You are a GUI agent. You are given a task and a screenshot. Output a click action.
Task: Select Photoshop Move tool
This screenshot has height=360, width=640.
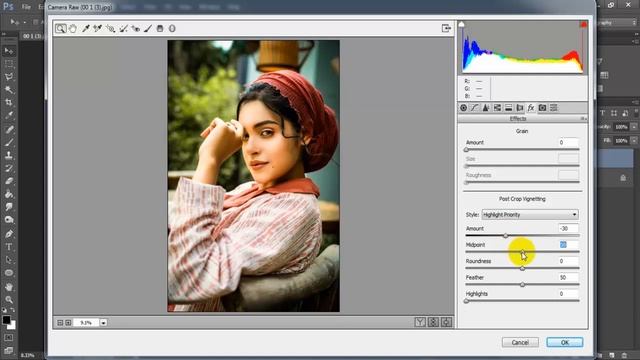click(x=9, y=51)
